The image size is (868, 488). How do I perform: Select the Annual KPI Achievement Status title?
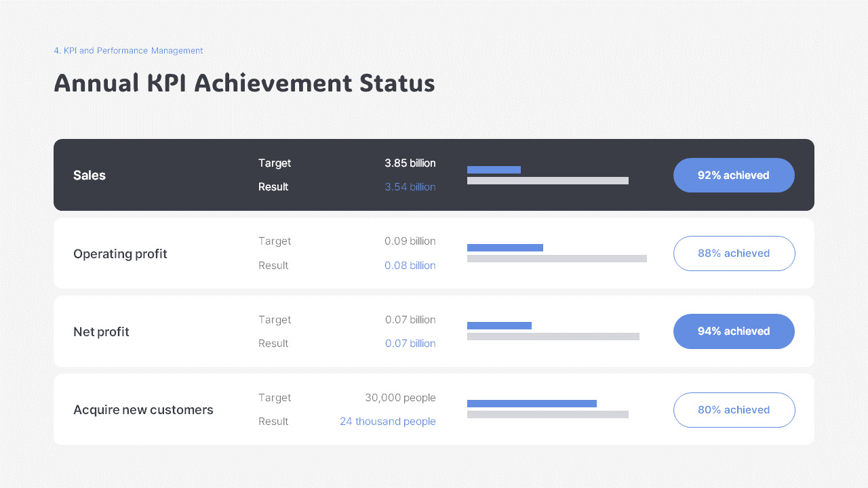[x=244, y=83]
